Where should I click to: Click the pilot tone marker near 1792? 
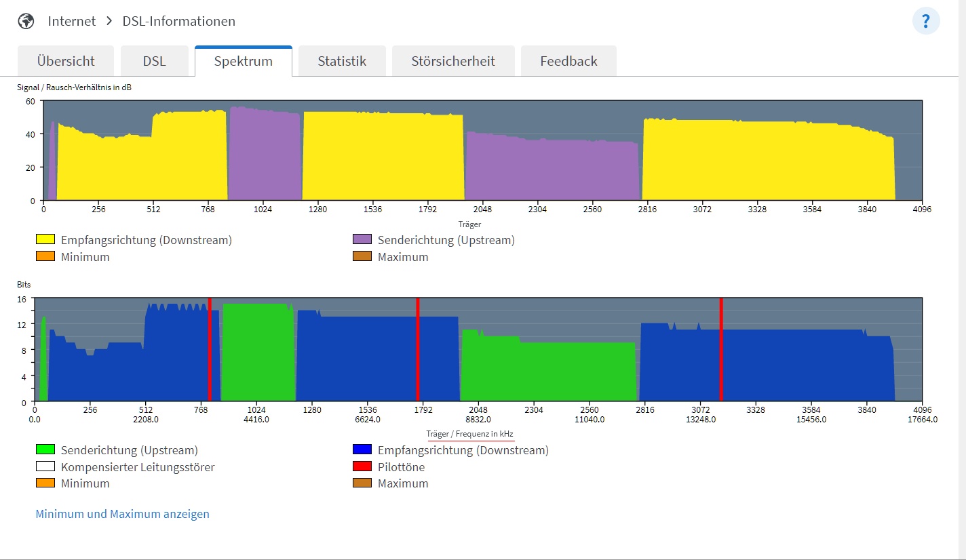[x=417, y=349]
